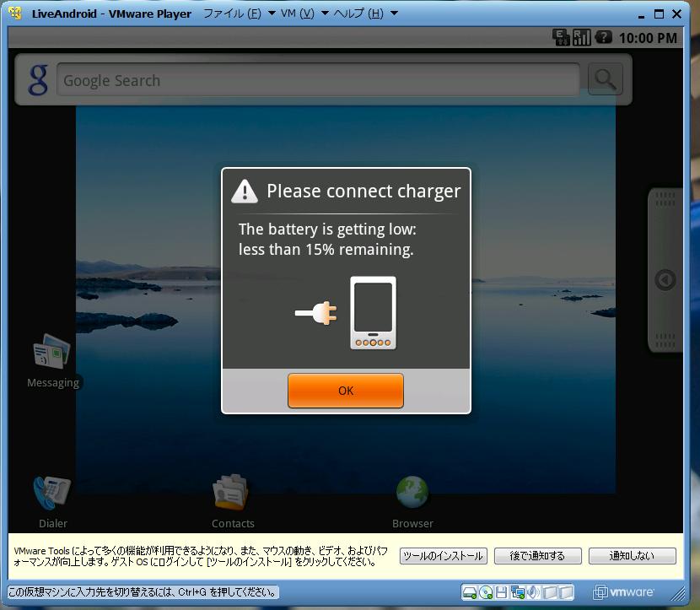Viewport: 700px width, 610px height.
Task: Click the 10:00 PM clock
Action: tap(648, 38)
